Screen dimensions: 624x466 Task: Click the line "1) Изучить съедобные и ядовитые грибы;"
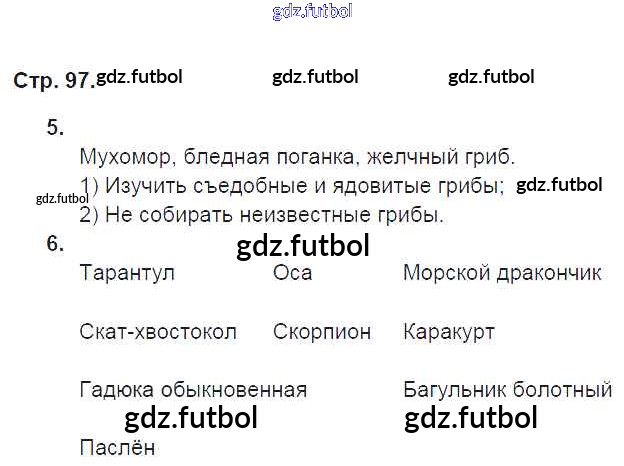[x=292, y=186]
